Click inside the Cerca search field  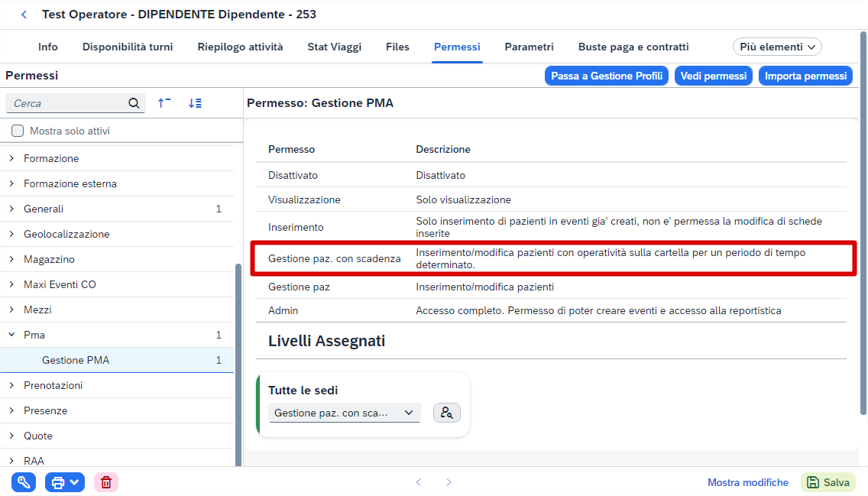pyautogui.click(x=70, y=103)
